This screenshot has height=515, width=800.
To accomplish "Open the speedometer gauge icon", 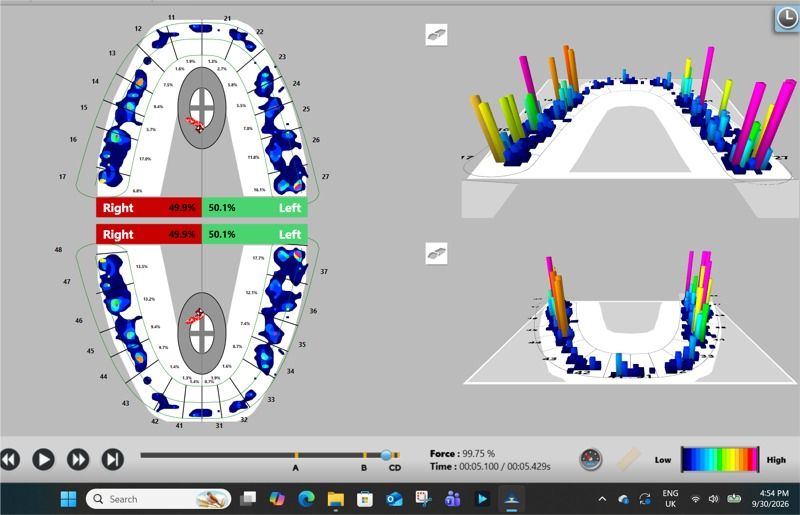I will (x=591, y=459).
